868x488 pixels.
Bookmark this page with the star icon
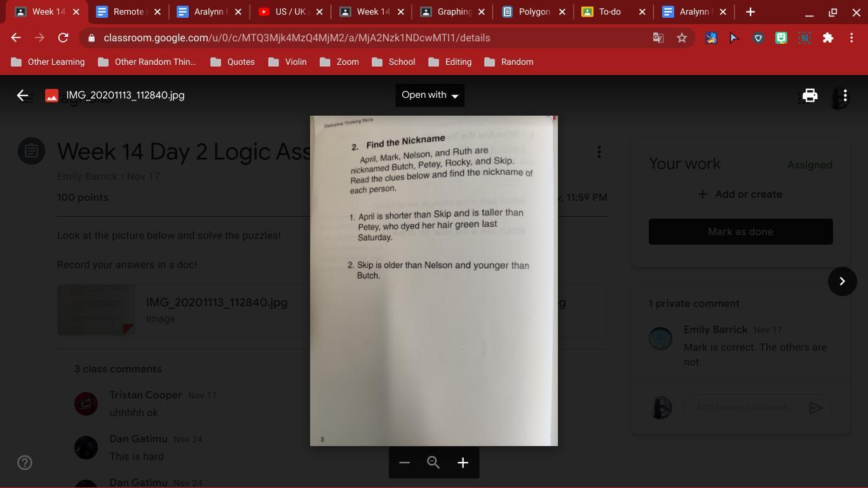coord(682,38)
